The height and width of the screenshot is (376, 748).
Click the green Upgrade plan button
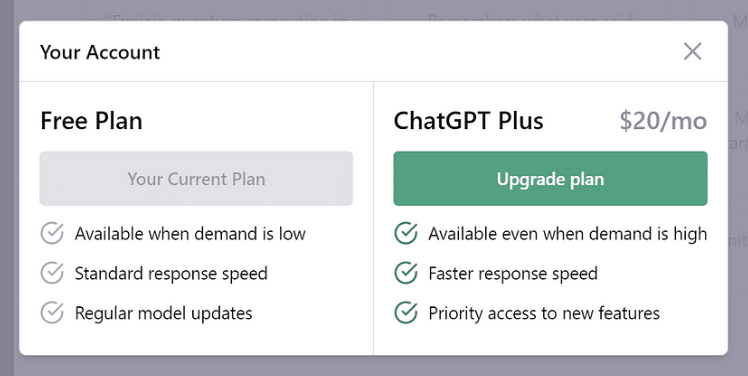click(x=550, y=178)
